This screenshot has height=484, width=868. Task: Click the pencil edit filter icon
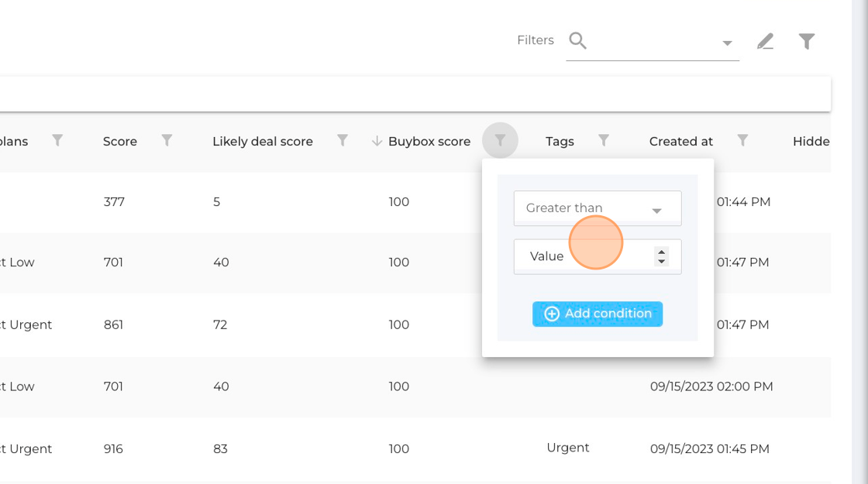(765, 41)
